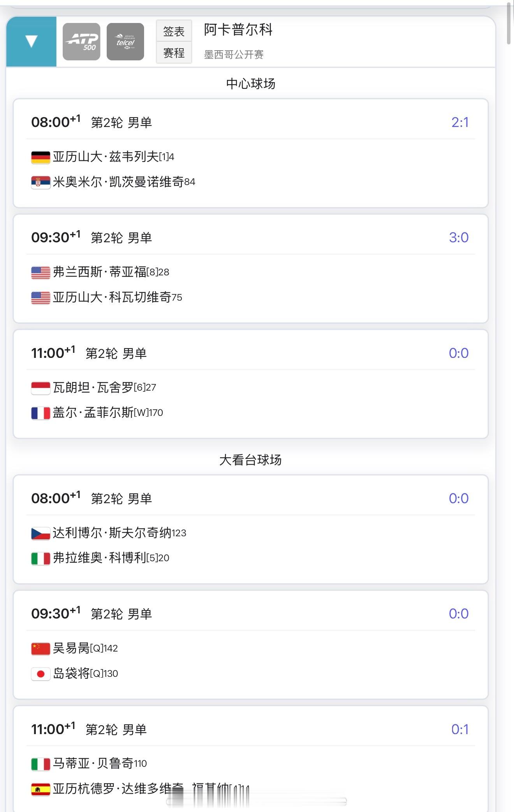Open the 0:1 score of the Bellucci match
The height and width of the screenshot is (812, 514).
tap(460, 729)
